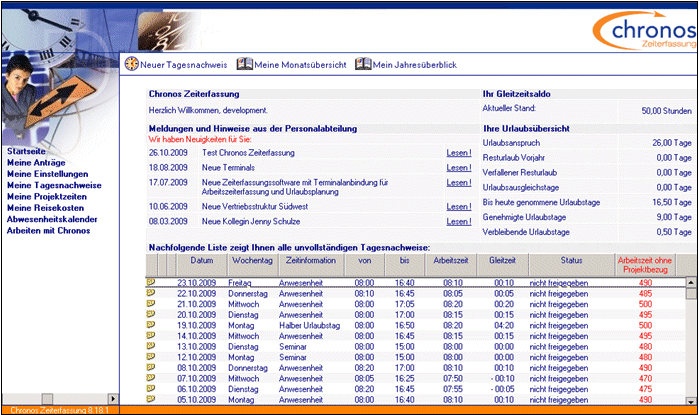Click the sidebar horizontal scrollbar thumb
Screen dimensions: 699x415
[47, 399]
